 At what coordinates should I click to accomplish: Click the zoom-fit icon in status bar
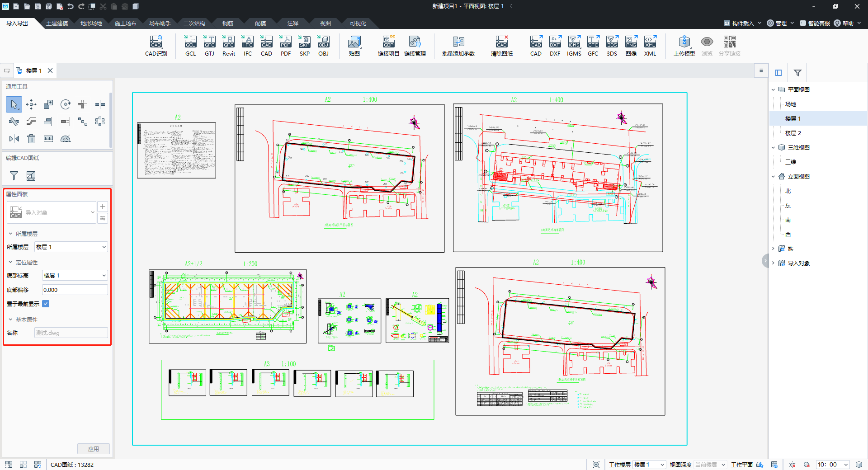596,465
